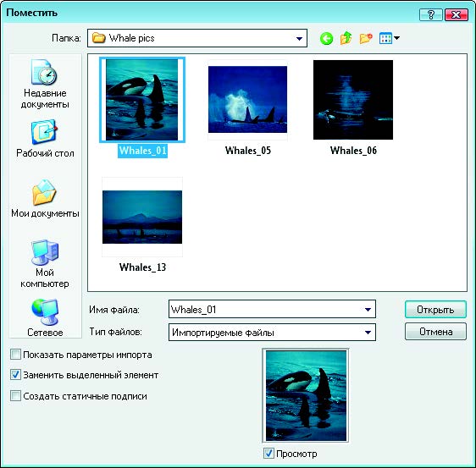
Task: Click the Отмена button
Action: click(x=435, y=332)
